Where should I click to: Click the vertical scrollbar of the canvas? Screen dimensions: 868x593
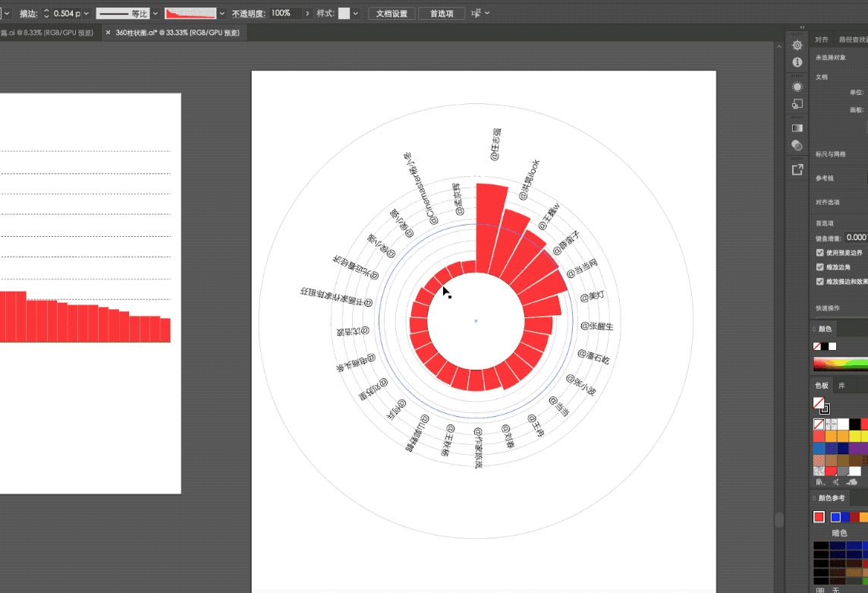[779, 519]
